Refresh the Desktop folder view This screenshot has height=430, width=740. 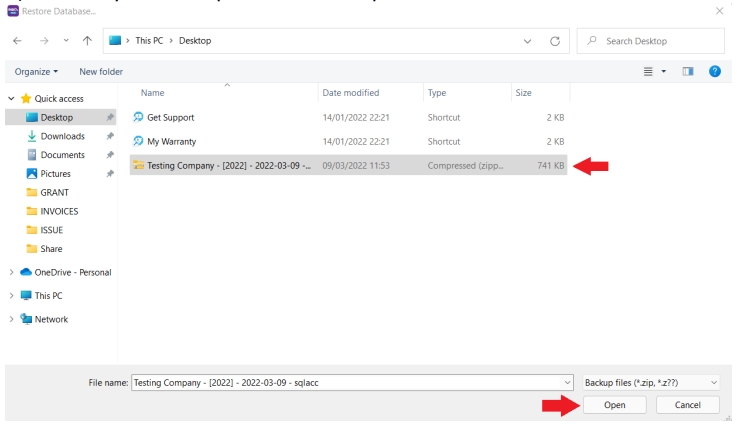pyautogui.click(x=554, y=41)
